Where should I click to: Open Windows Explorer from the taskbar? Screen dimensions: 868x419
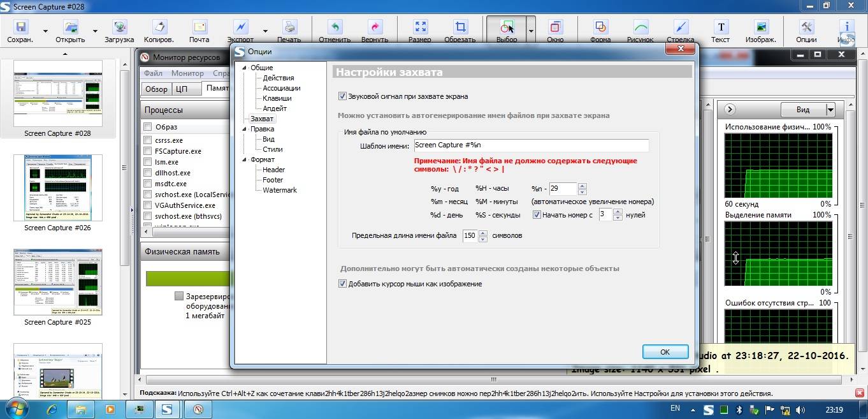[x=81, y=409]
